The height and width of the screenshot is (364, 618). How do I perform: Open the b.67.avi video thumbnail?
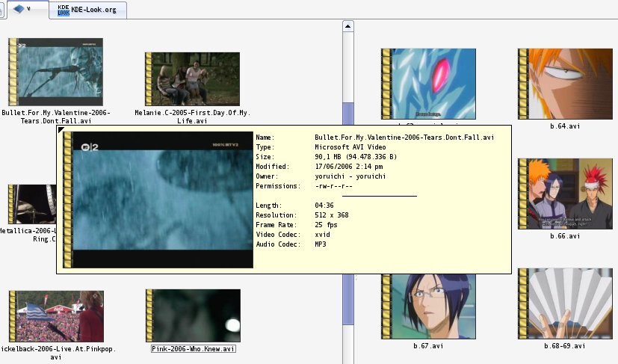[x=428, y=306]
